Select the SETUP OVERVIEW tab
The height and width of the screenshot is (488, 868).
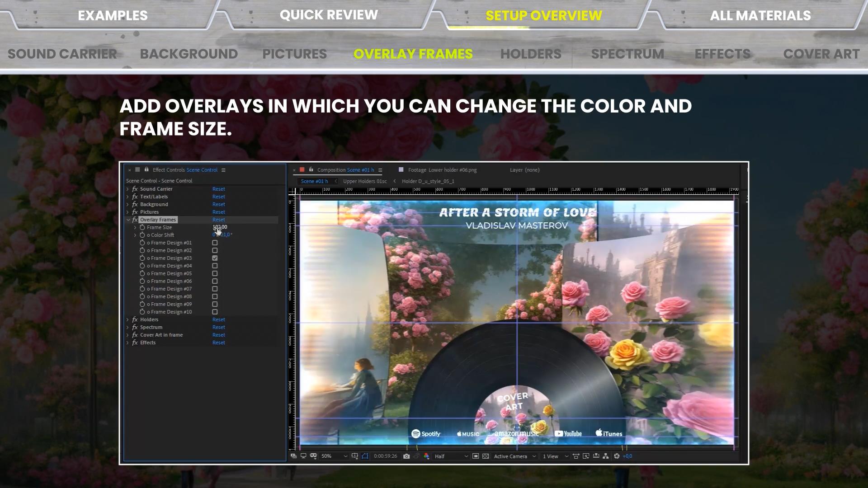pyautogui.click(x=544, y=15)
